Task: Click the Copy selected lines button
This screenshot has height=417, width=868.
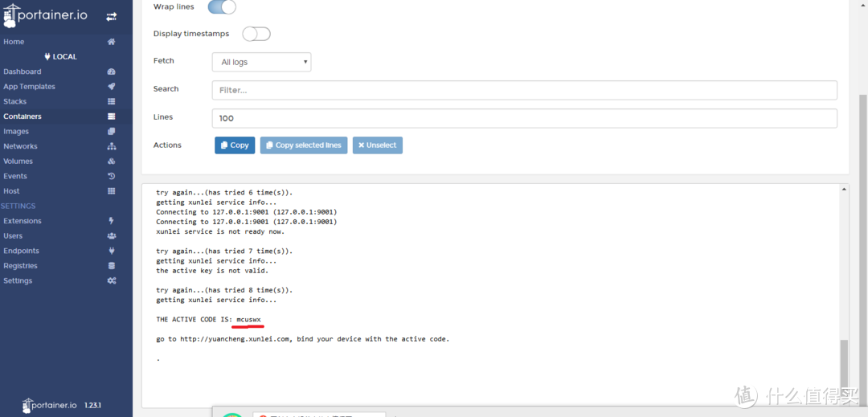Action: pos(304,145)
